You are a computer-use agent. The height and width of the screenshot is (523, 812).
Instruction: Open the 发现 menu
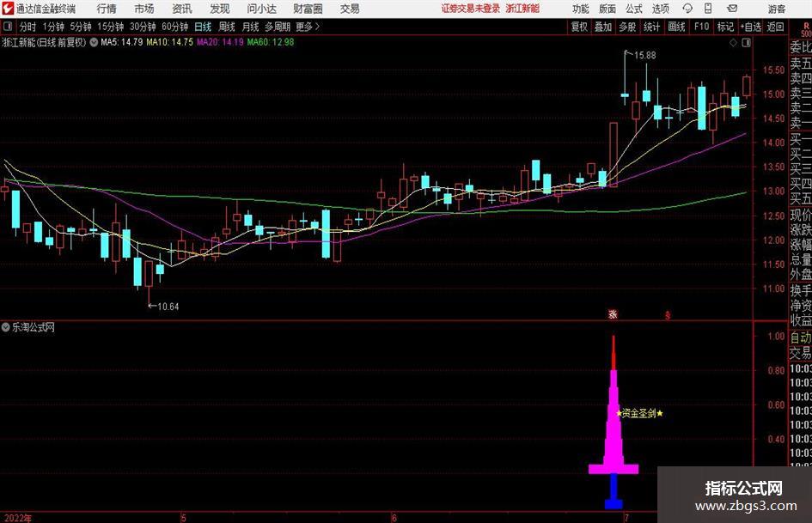pyautogui.click(x=220, y=9)
